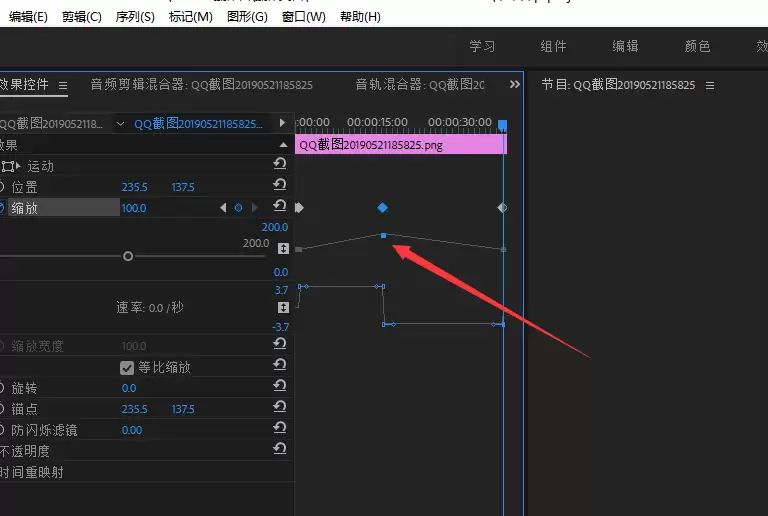This screenshot has width=768, height=516.
Task: Toggle value graph range fit beside 200.0
Action: [284, 249]
